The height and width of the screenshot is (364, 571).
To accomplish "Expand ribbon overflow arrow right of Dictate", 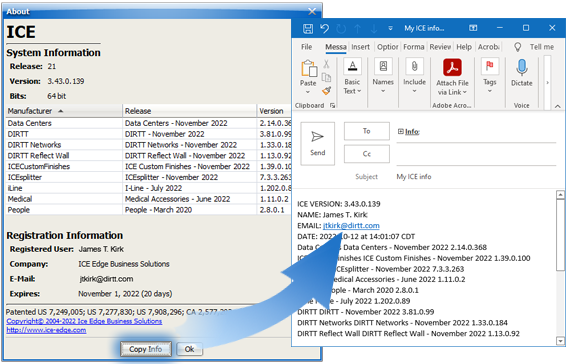I will (x=547, y=83).
